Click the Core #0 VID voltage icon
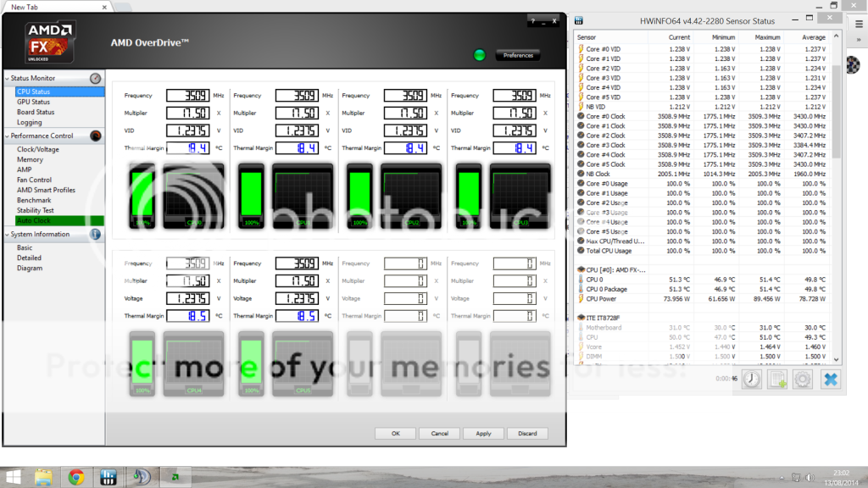Screen dimensions: 868x488 (x=581, y=48)
